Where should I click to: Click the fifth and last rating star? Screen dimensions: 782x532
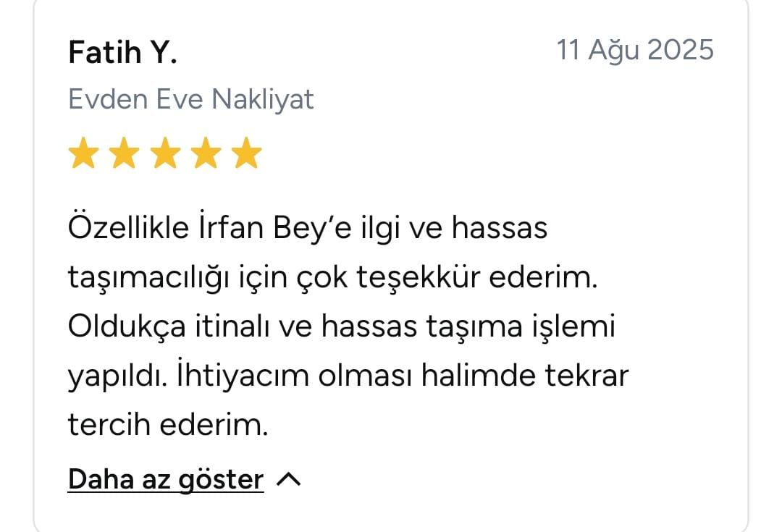tap(247, 154)
